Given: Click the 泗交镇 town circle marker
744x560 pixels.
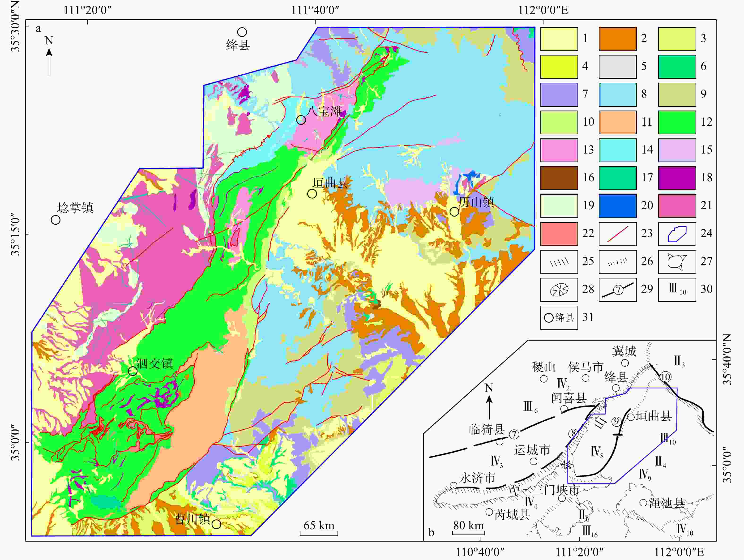Looking at the screenshot, I should click(133, 371).
